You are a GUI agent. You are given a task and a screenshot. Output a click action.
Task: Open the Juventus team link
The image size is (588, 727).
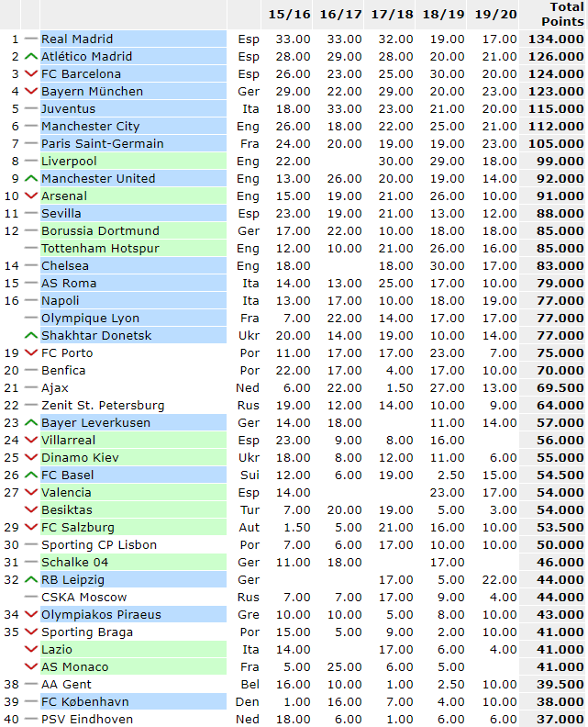pyautogui.click(x=69, y=108)
